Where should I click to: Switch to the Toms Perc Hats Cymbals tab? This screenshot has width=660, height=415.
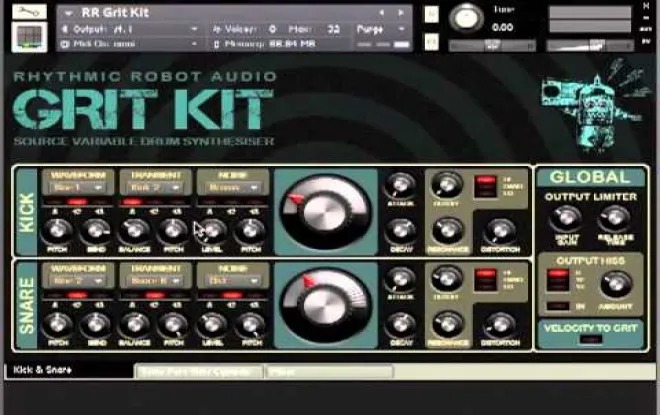point(199,372)
